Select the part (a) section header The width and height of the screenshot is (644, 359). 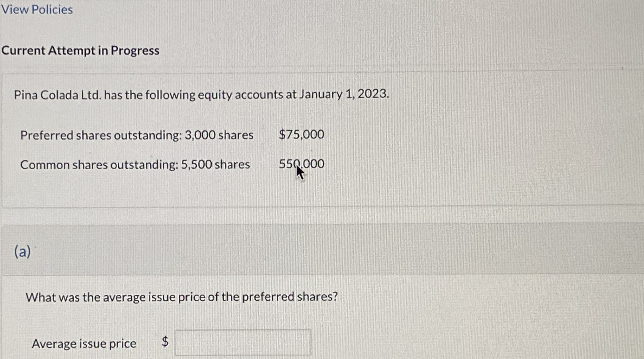[x=22, y=252]
